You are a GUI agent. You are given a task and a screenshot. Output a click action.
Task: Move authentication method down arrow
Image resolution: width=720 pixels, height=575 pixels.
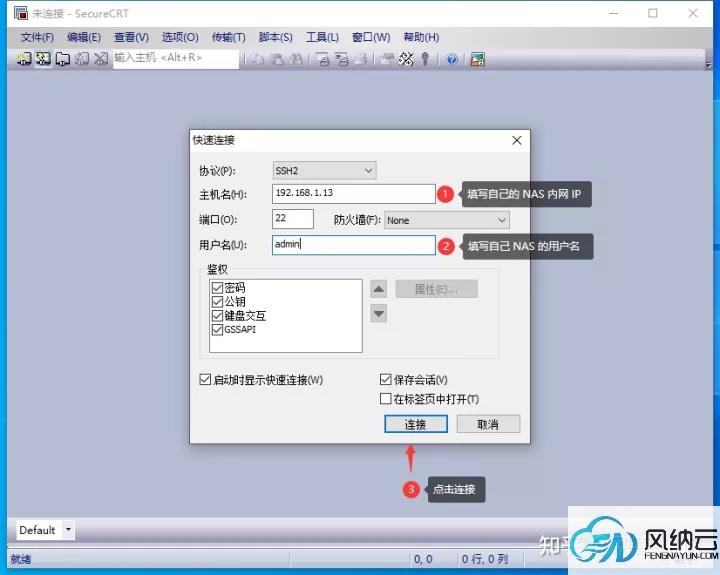coord(378,314)
